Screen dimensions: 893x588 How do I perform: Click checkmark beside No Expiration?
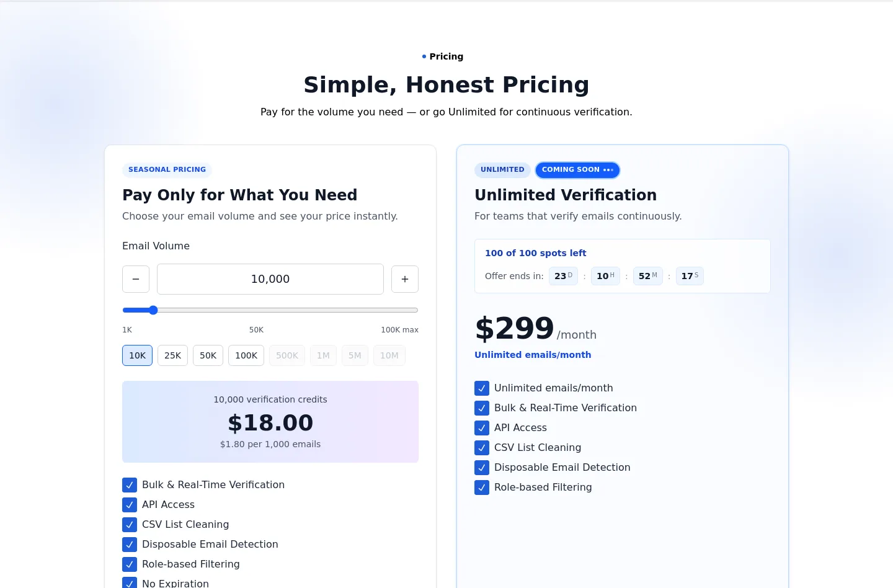click(130, 583)
